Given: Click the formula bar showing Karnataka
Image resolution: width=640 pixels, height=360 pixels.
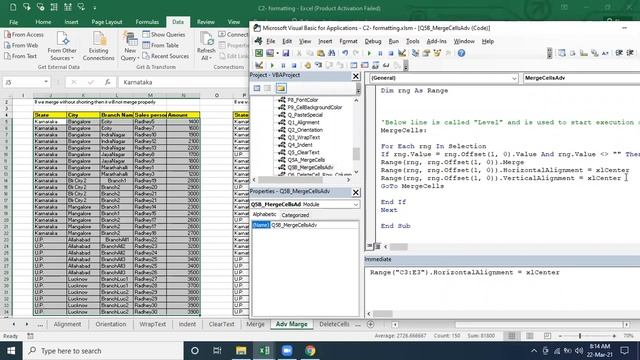Looking at the screenshot, I should click(x=183, y=82).
